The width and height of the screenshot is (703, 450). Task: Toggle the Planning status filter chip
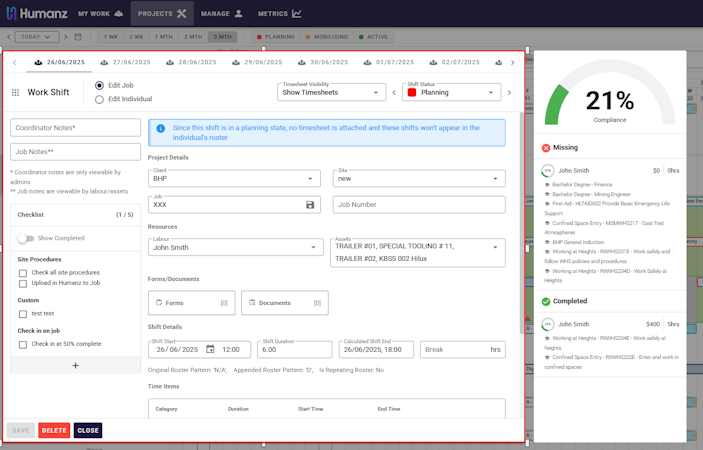pyautogui.click(x=276, y=37)
